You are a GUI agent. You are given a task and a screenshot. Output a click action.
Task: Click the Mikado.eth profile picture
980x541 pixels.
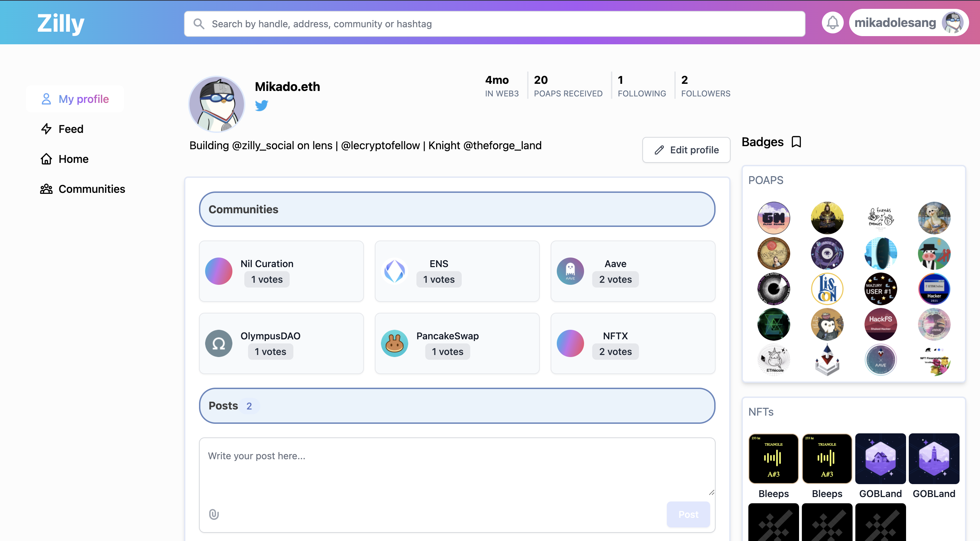[217, 104]
